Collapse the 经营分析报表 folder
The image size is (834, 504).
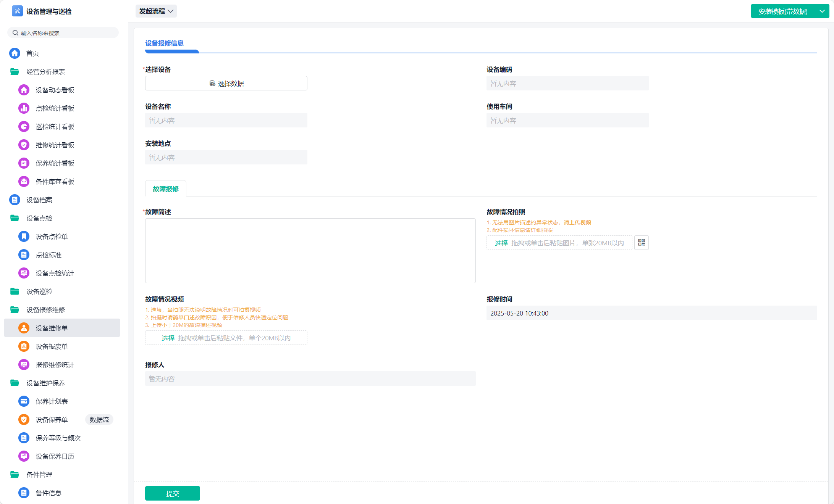(x=15, y=72)
